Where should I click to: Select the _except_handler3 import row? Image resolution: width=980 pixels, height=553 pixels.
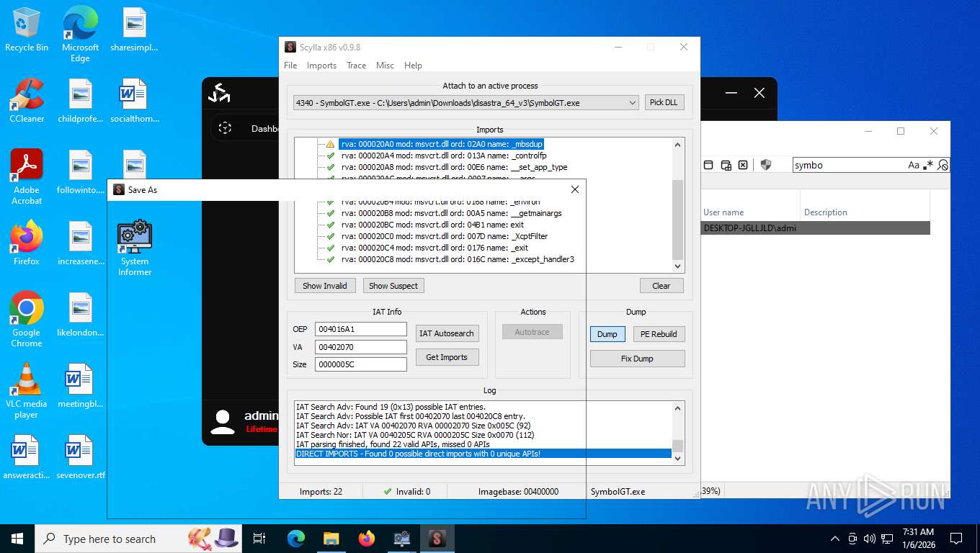[x=458, y=259]
